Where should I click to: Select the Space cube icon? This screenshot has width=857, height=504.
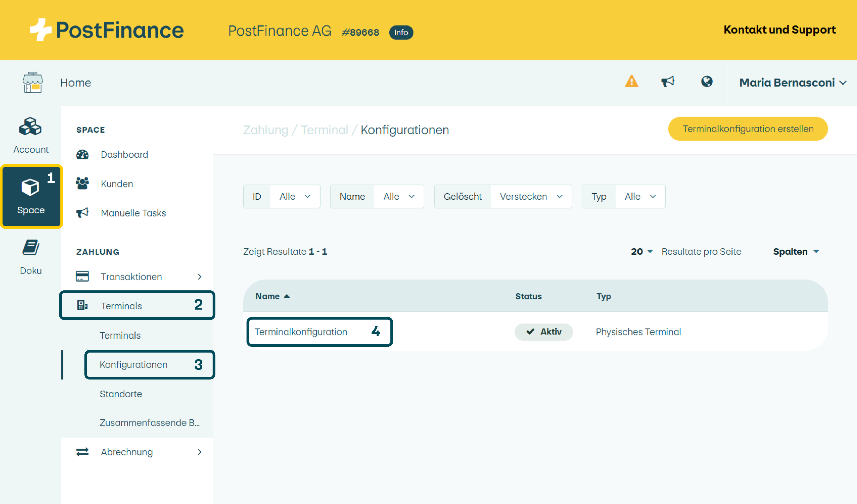point(30,187)
